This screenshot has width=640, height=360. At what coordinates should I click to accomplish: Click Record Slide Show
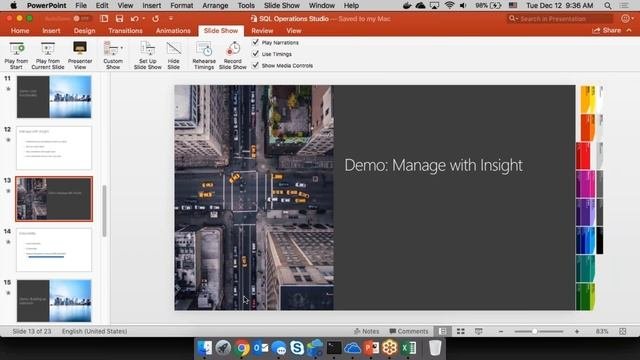click(233, 55)
